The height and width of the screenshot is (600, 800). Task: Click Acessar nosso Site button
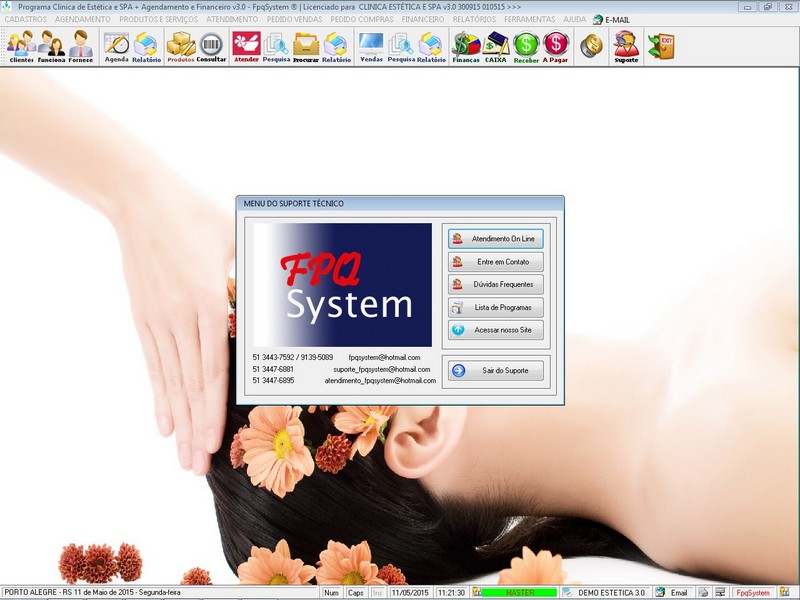[x=495, y=330]
